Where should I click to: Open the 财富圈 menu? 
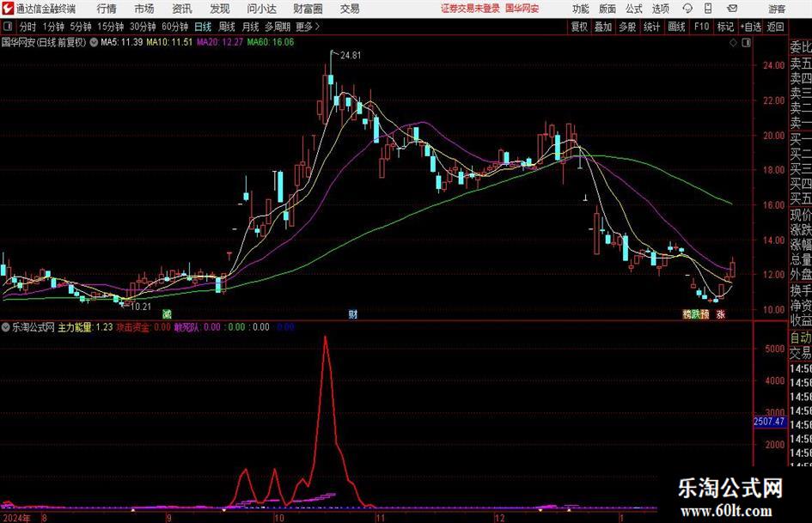pos(308,9)
